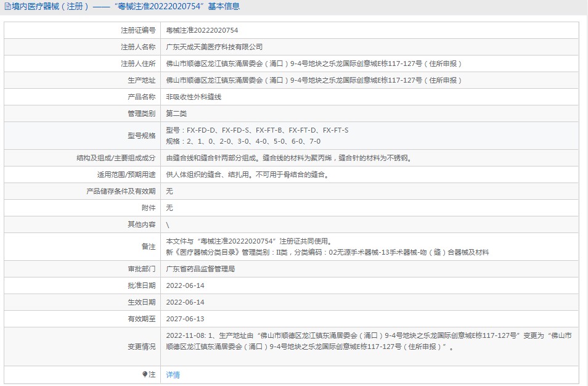Click backslash value in 其他内容 row
Screen dimensions: 588x386
pos(168,224)
